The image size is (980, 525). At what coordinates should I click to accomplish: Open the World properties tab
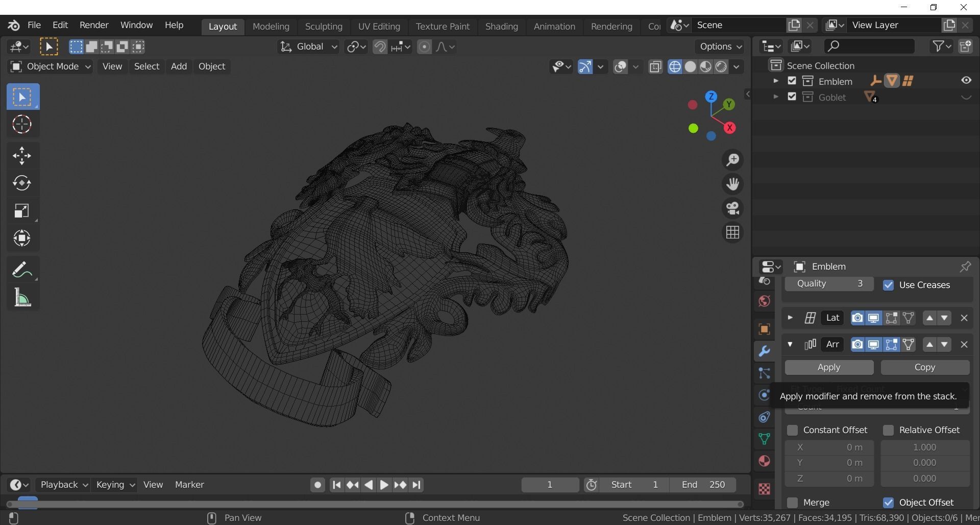(764, 301)
